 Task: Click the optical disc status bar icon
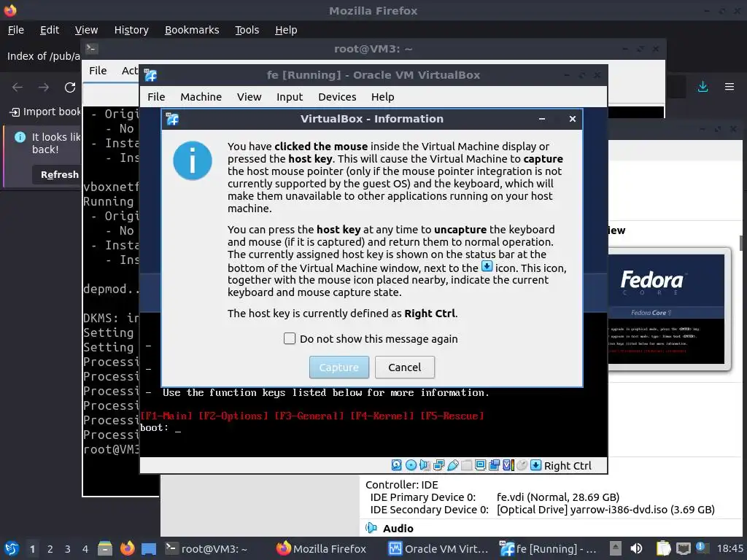[411, 465]
